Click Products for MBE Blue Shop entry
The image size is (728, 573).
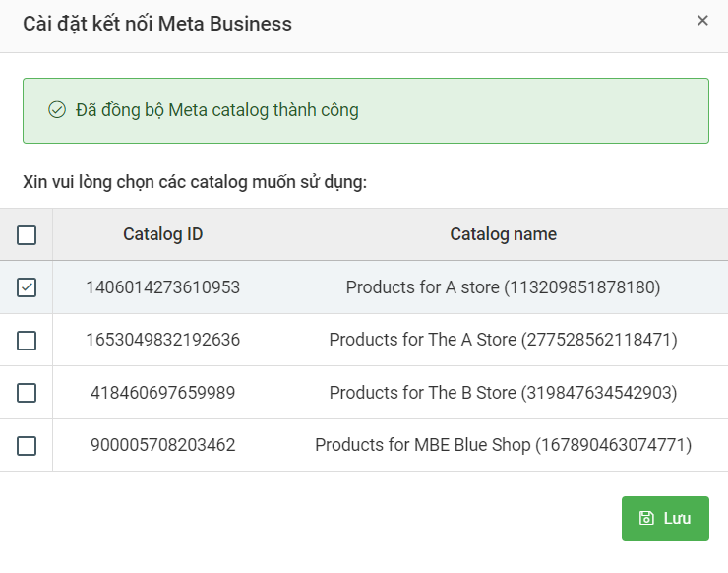(503, 445)
